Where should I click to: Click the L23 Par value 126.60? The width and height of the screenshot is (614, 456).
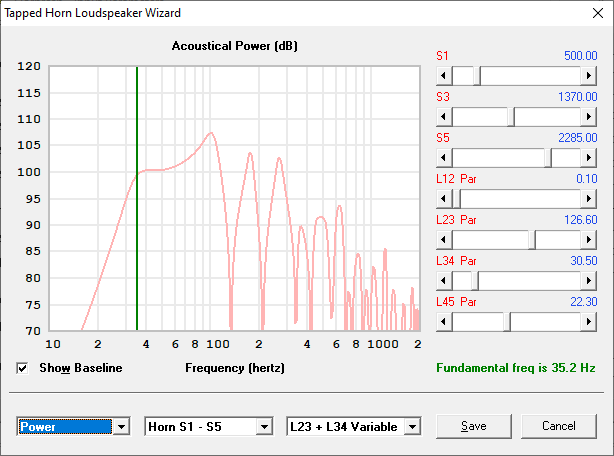coord(581,220)
